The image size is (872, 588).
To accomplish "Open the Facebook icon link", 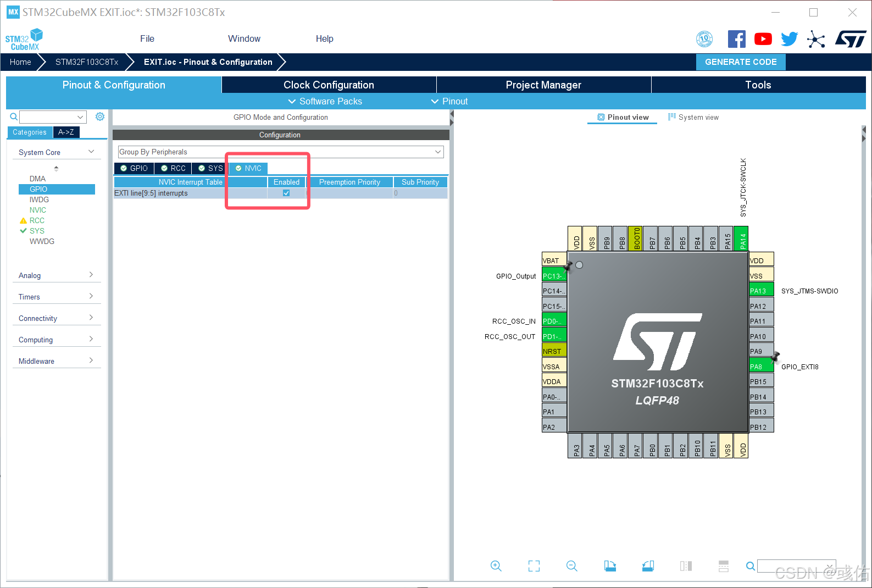I will pyautogui.click(x=736, y=39).
